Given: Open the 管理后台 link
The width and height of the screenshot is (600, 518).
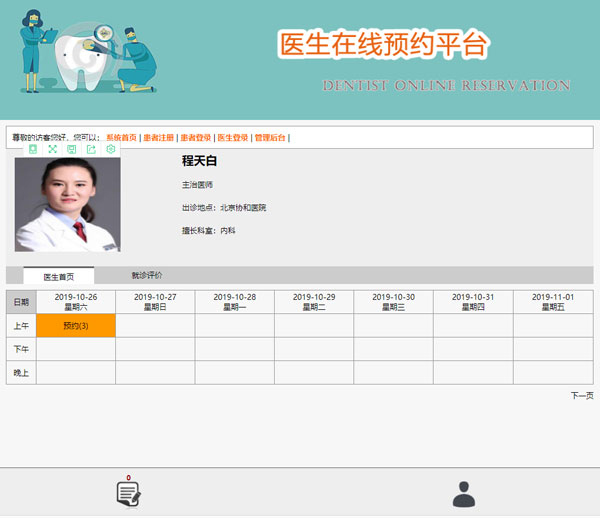Looking at the screenshot, I should click(270, 137).
